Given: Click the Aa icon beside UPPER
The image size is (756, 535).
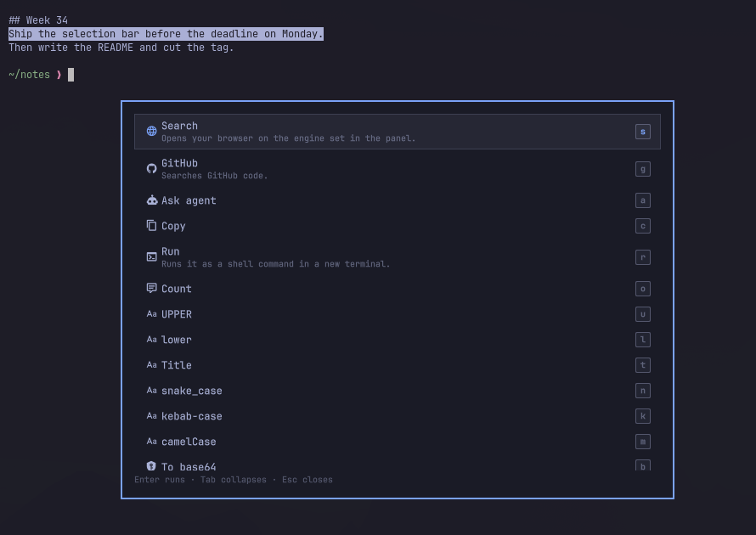Looking at the screenshot, I should tap(151, 314).
